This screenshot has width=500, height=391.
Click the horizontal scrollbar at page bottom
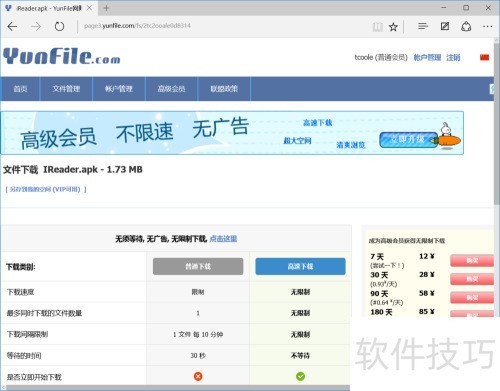(x=177, y=388)
